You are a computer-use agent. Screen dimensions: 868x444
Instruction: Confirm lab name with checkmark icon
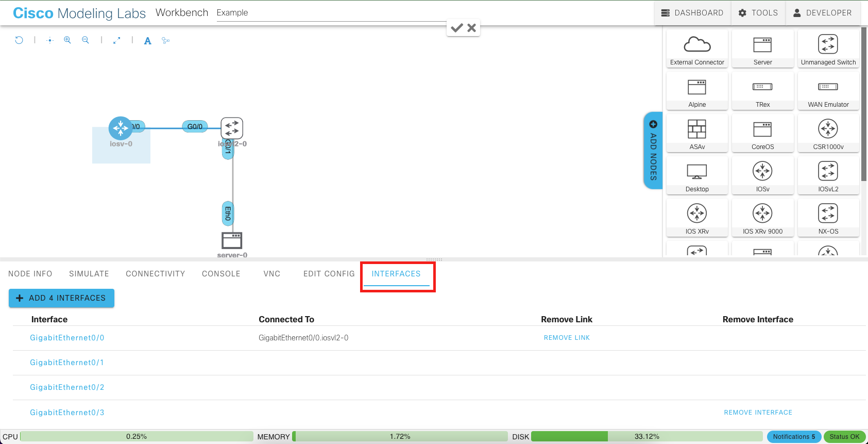456,28
